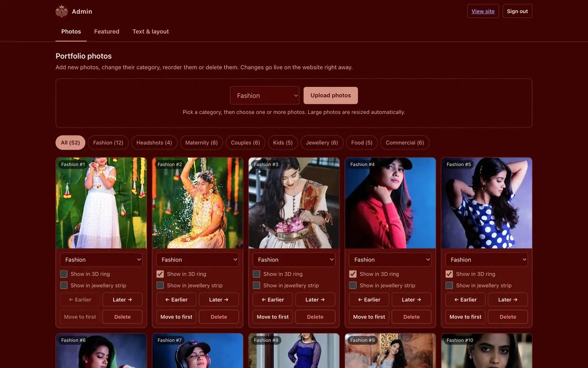Delete the Fashion #4 photo
This screenshot has height=368, width=588.
(412, 317)
